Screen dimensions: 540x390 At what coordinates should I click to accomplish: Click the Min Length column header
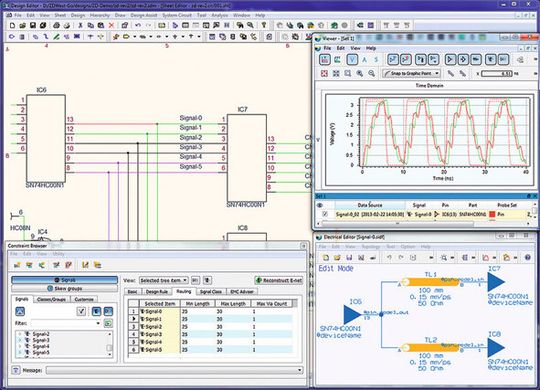tap(198, 304)
